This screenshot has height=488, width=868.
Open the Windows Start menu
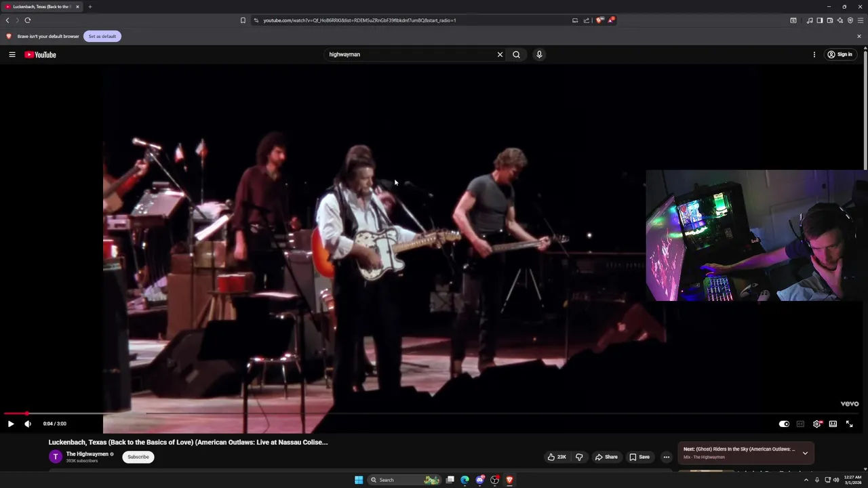pyautogui.click(x=359, y=481)
